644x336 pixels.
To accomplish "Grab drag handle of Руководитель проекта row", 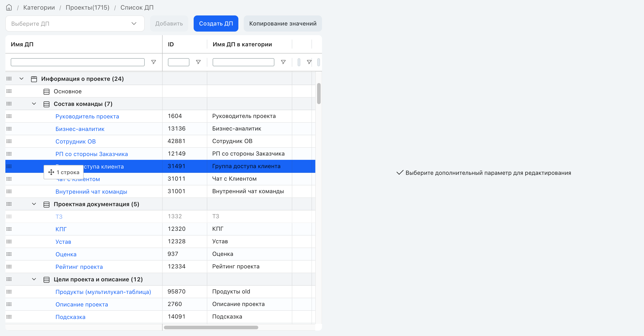I will pos(9,116).
